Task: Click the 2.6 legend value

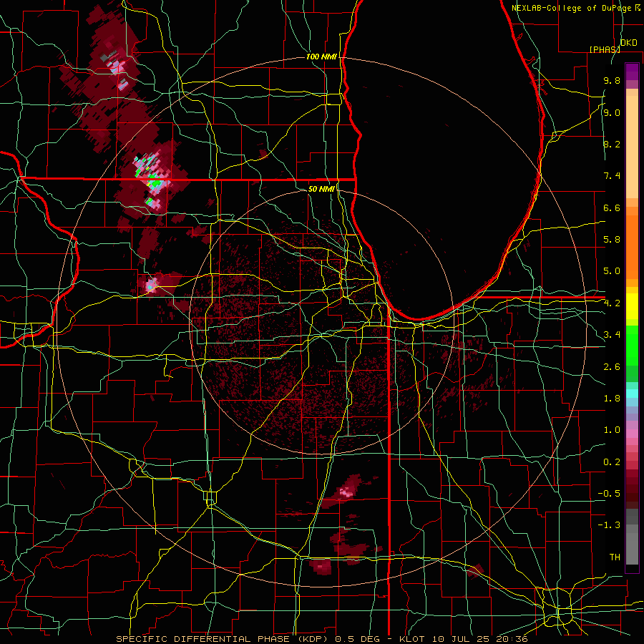Action: coord(612,366)
